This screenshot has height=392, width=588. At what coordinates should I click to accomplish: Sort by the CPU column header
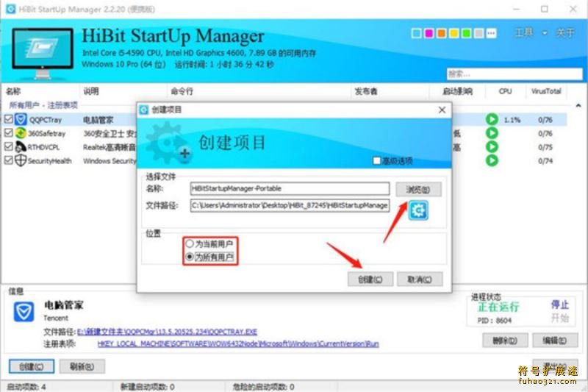point(505,91)
